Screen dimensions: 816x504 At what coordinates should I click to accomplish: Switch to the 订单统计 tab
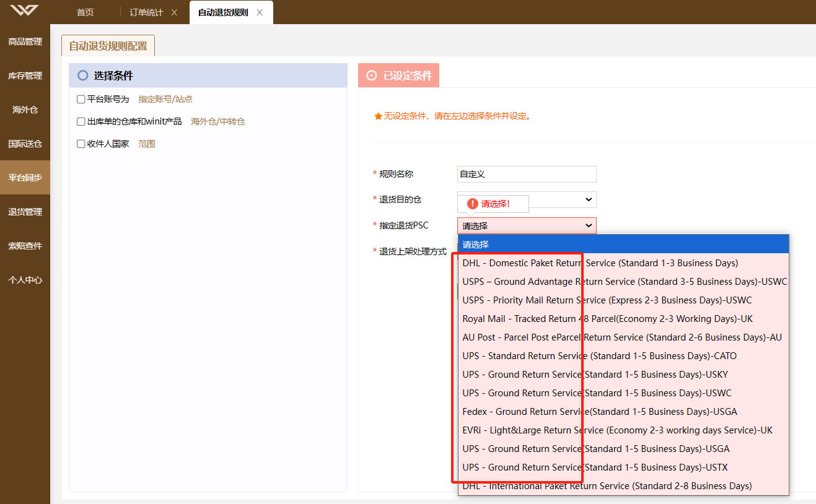click(146, 12)
